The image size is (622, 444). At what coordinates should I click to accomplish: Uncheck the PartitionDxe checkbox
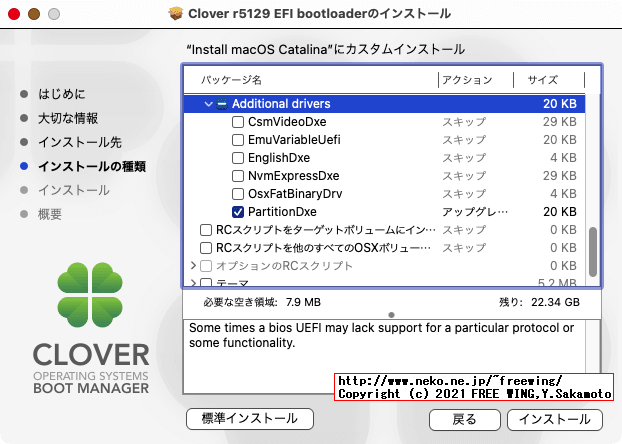(x=238, y=212)
